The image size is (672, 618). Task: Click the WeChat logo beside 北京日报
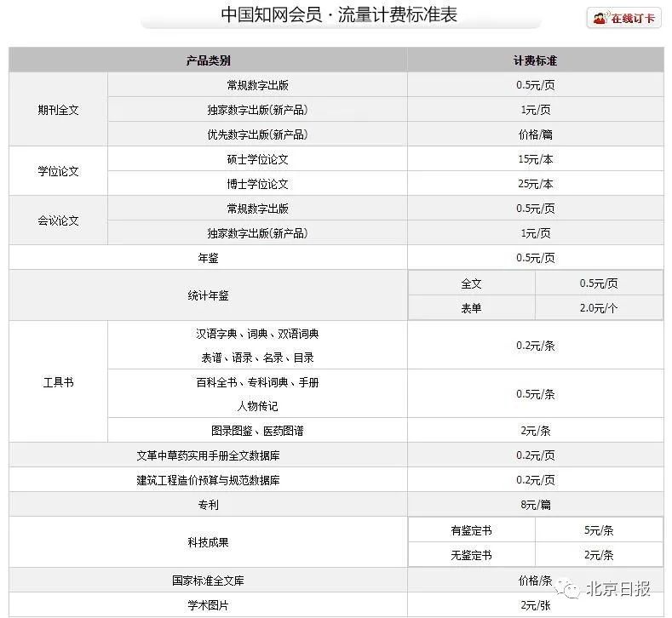pyautogui.click(x=572, y=590)
